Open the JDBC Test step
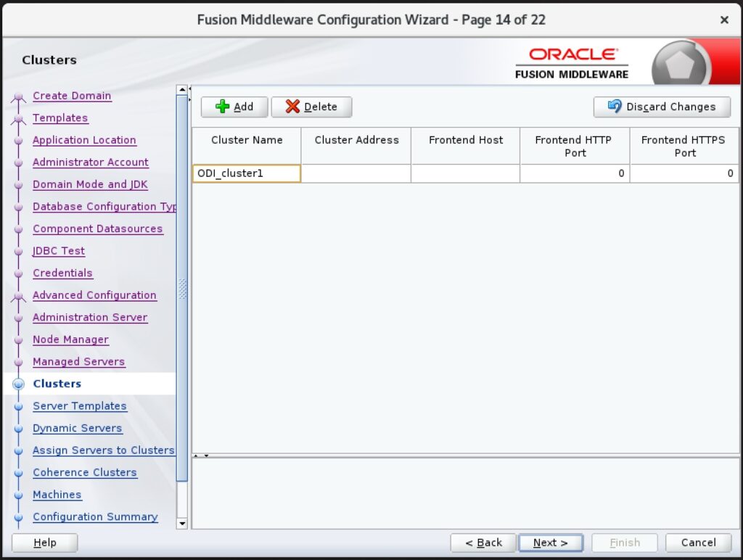The height and width of the screenshot is (560, 743). click(x=59, y=251)
